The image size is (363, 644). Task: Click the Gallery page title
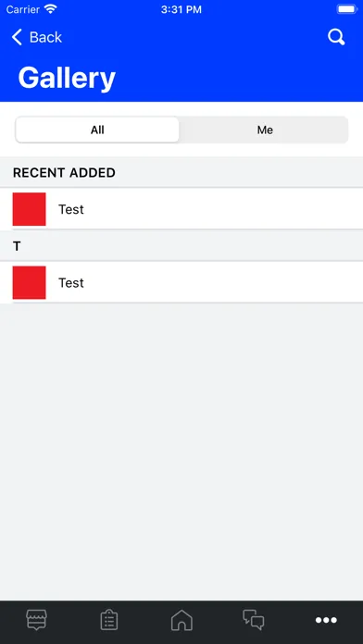click(x=67, y=78)
